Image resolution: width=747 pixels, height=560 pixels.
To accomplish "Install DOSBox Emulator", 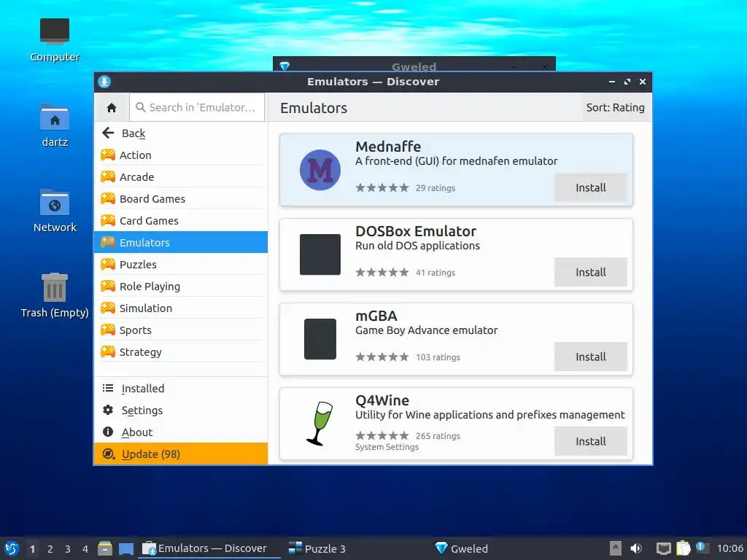I will [x=590, y=273].
